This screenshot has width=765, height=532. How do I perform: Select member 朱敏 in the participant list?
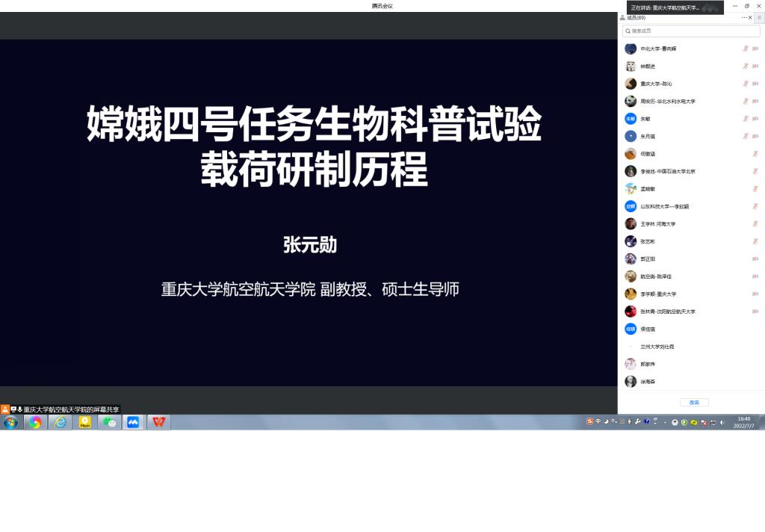(x=645, y=119)
